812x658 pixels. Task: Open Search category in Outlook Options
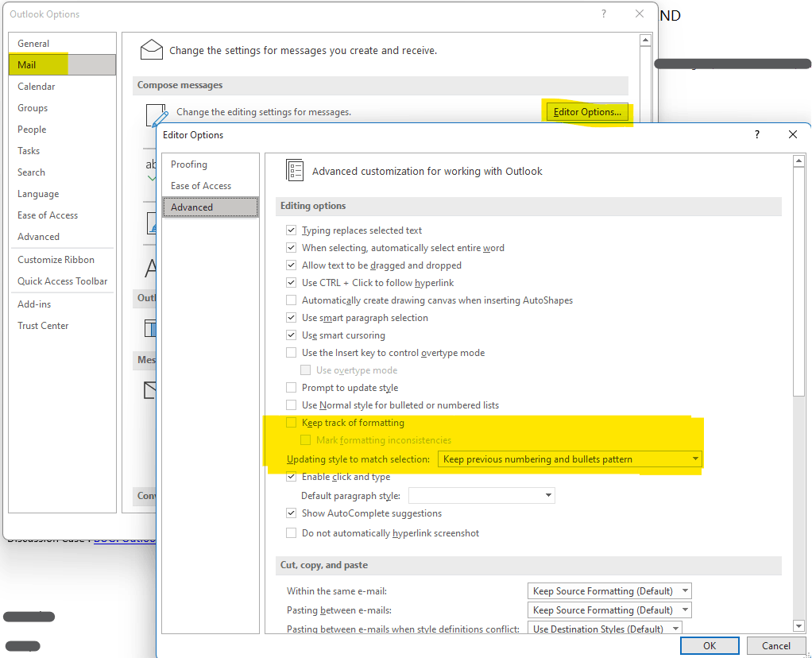(62, 172)
